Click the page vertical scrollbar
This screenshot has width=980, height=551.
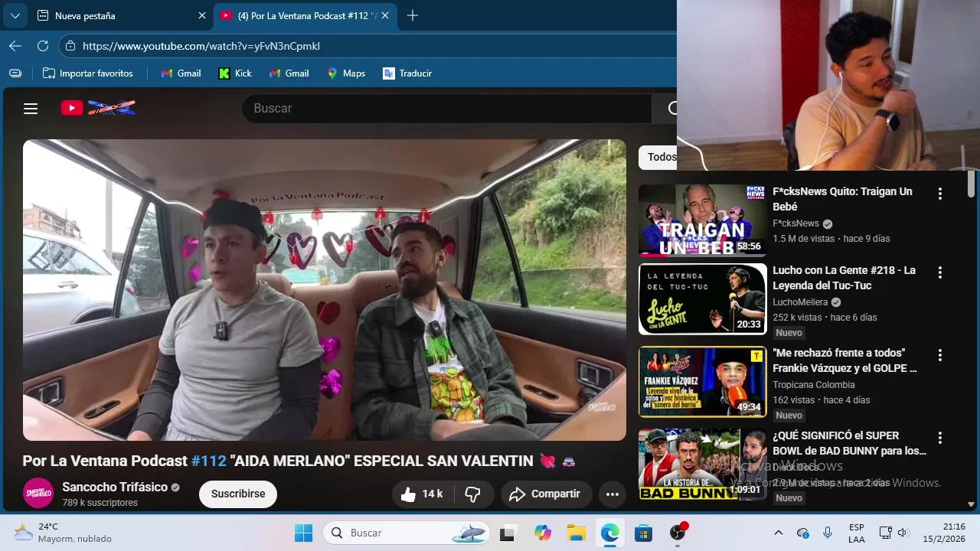coord(971,184)
